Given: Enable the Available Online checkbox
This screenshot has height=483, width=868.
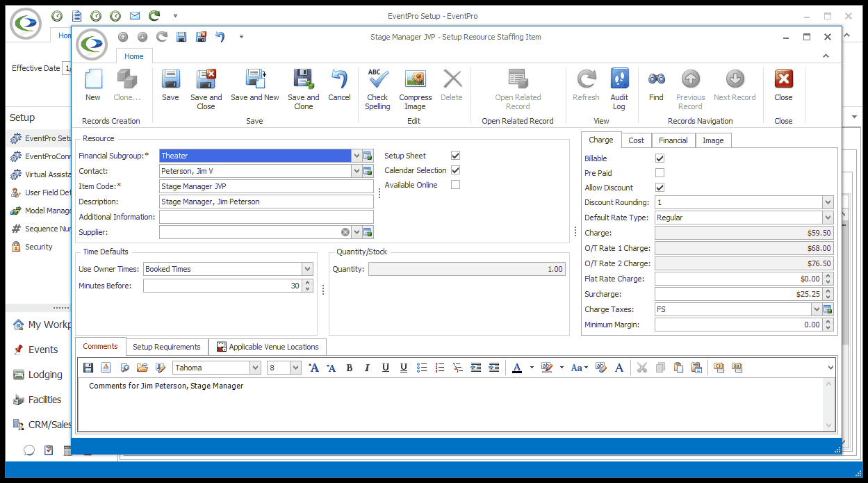Looking at the screenshot, I should coord(455,185).
